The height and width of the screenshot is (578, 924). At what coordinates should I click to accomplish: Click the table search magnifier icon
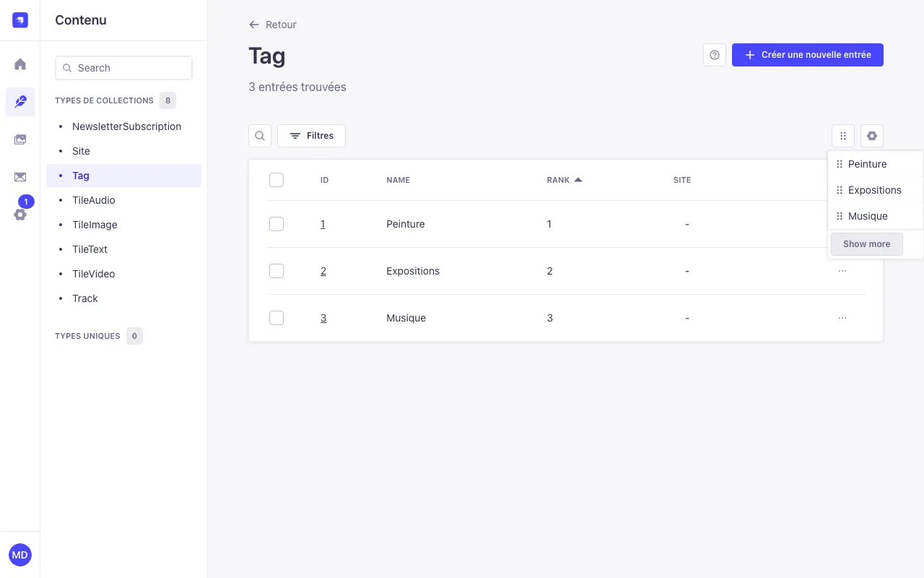click(260, 136)
